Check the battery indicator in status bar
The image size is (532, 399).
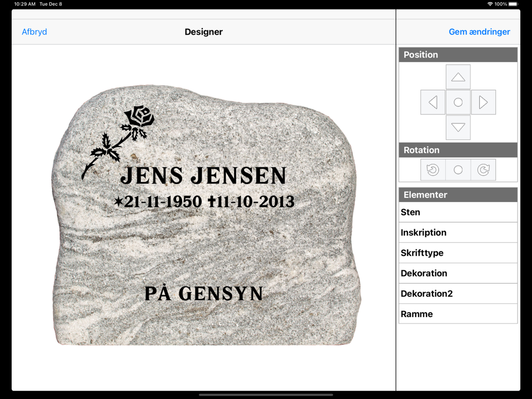(x=513, y=4)
